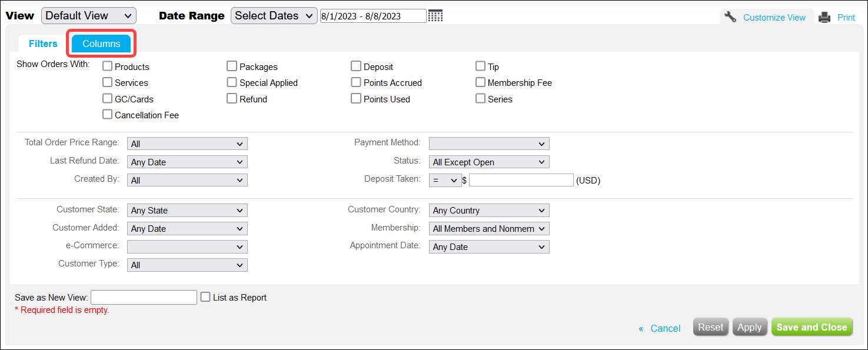Click the Customize View link
The height and width of the screenshot is (350, 868).
point(774,17)
